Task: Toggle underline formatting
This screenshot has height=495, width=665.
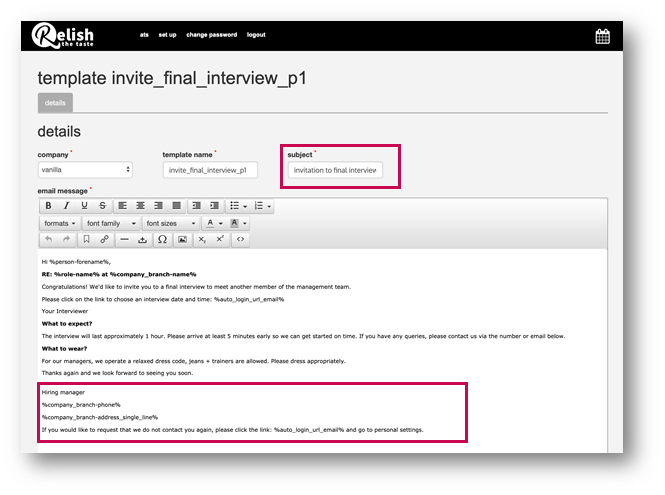Action: point(84,206)
